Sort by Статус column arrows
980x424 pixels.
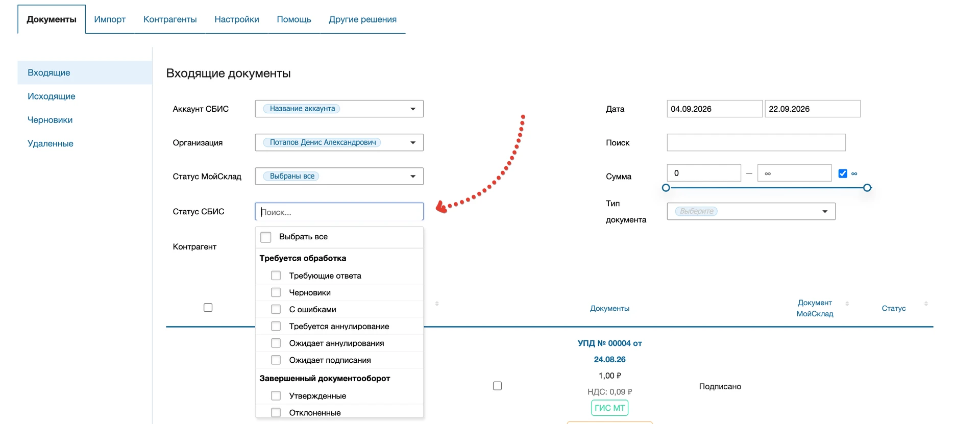pyautogui.click(x=926, y=304)
